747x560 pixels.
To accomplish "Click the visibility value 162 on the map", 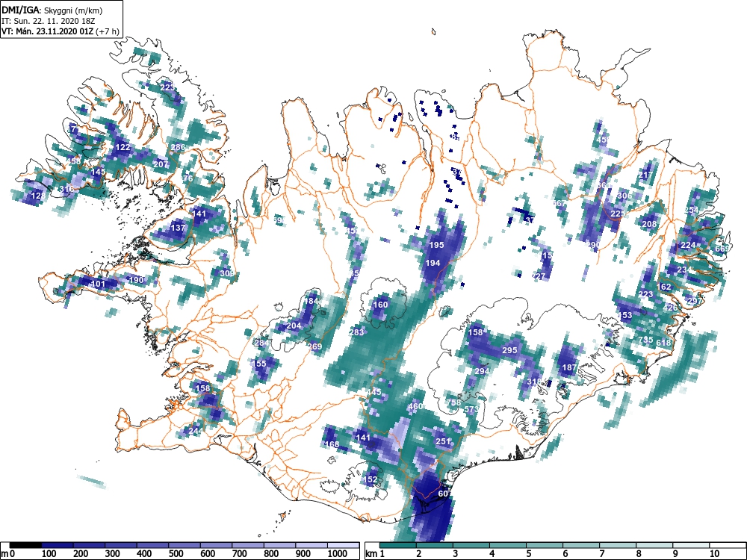I will (664, 287).
